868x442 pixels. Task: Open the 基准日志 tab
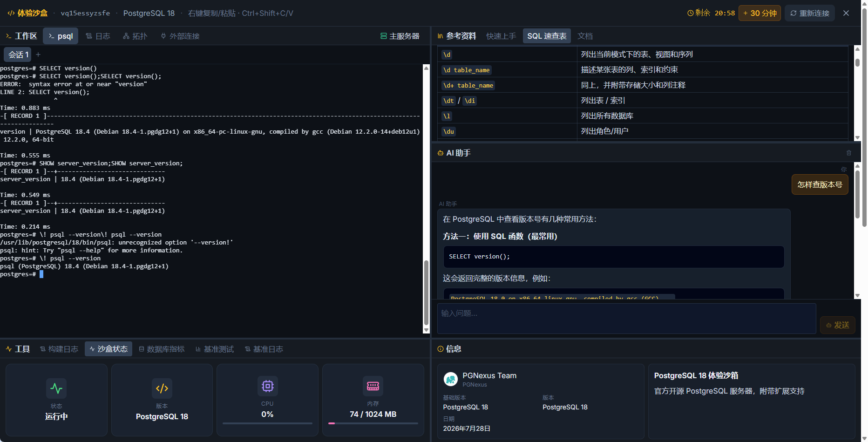click(264, 349)
